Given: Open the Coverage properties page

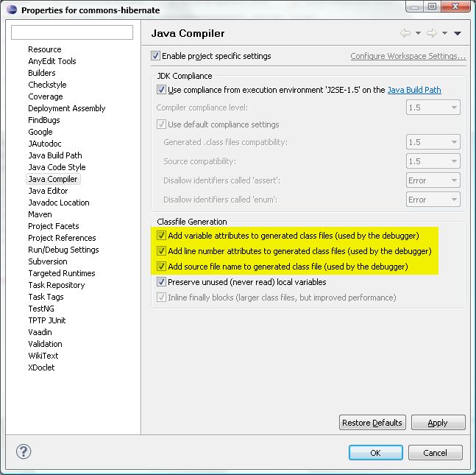Looking at the screenshot, I should [x=46, y=96].
